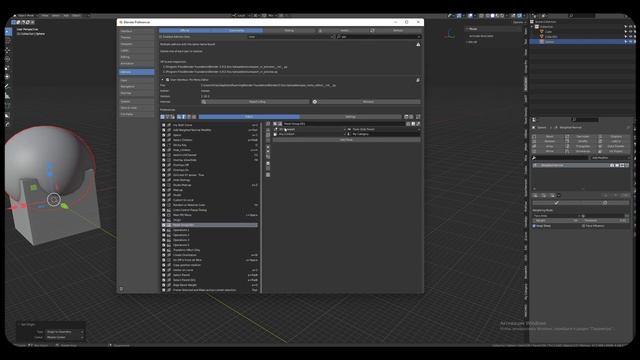Open the Type: Side Panel dropdown
Viewport: 640px width, 360px height.
[383, 129]
